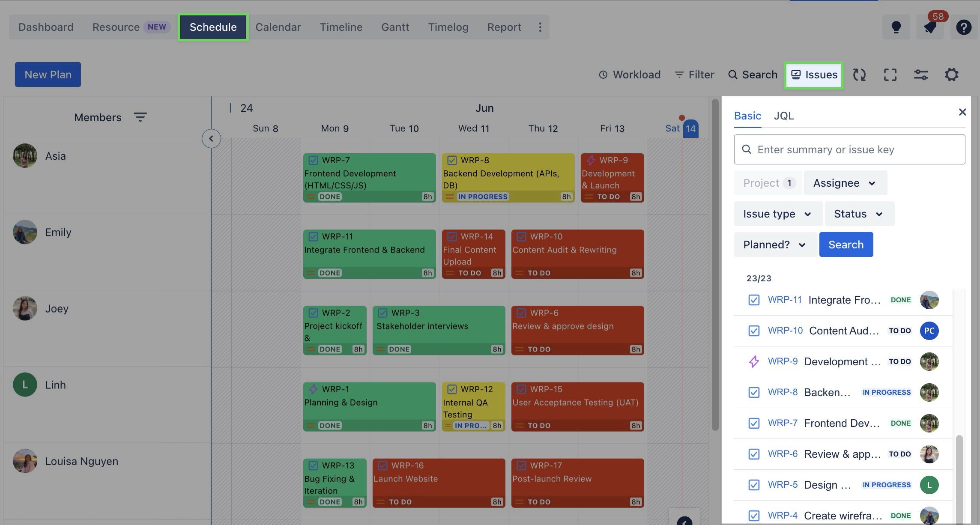The height and width of the screenshot is (525, 980).
Task: Switch to the Gantt tab
Action: coord(395,27)
